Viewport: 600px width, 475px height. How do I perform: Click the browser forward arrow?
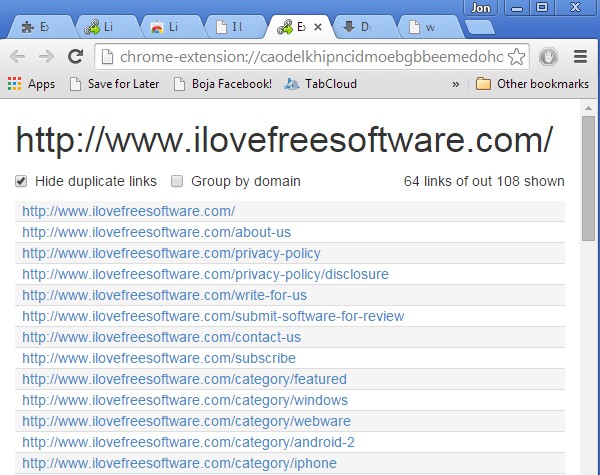[x=46, y=57]
